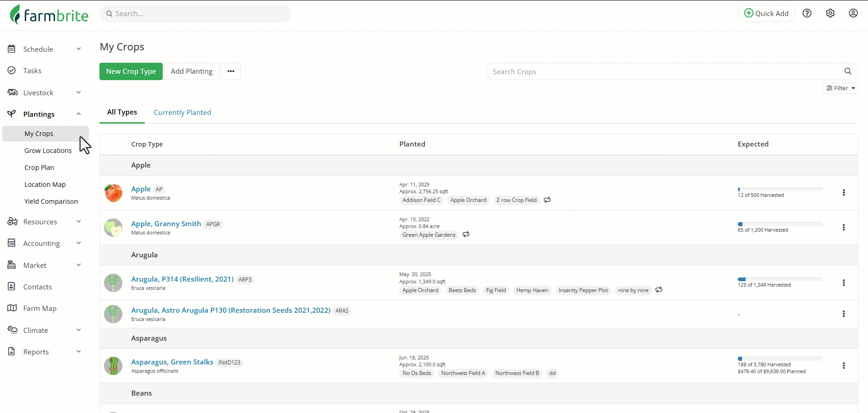Open the Arugula, P314 (Resilient, 2021) link
The image size is (868, 413).
(182, 279)
